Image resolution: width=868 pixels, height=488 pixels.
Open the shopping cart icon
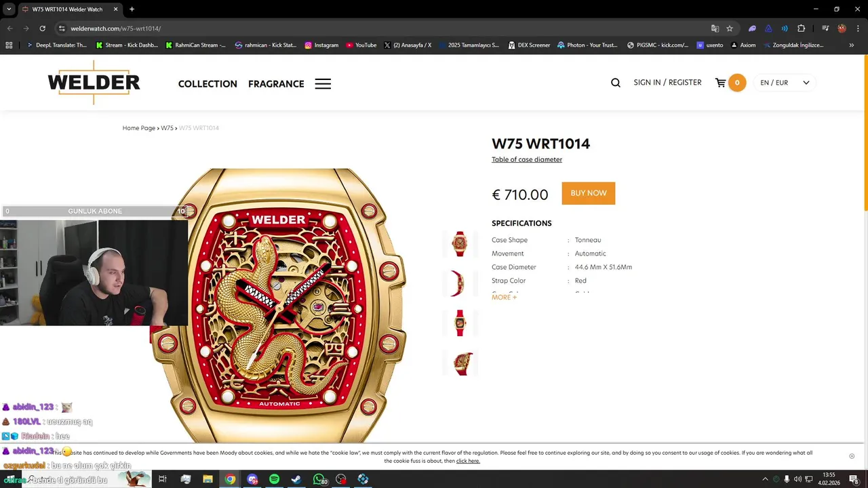coord(720,83)
